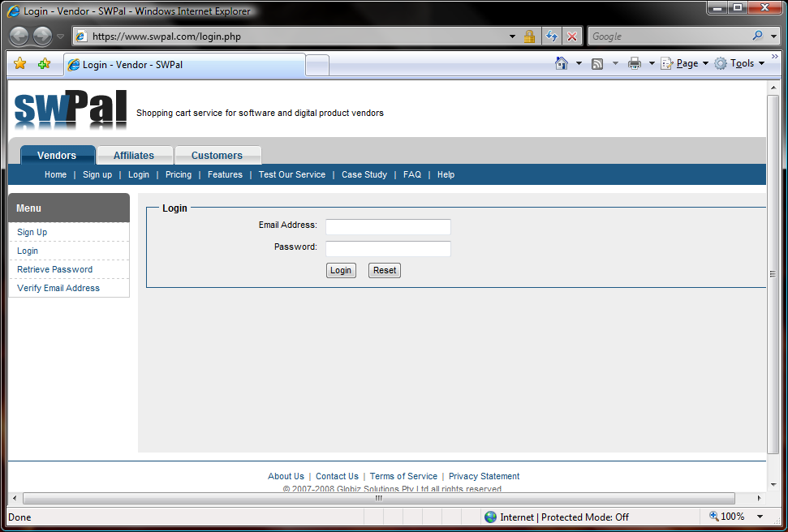The width and height of the screenshot is (788, 532).
Task: Expand the address bar history dropdown
Action: tap(512, 36)
